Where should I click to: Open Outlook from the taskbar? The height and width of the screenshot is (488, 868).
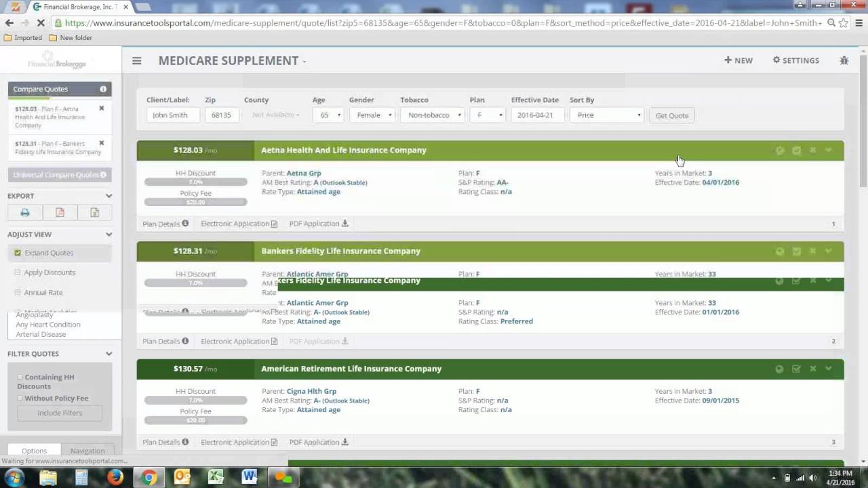pos(182,477)
